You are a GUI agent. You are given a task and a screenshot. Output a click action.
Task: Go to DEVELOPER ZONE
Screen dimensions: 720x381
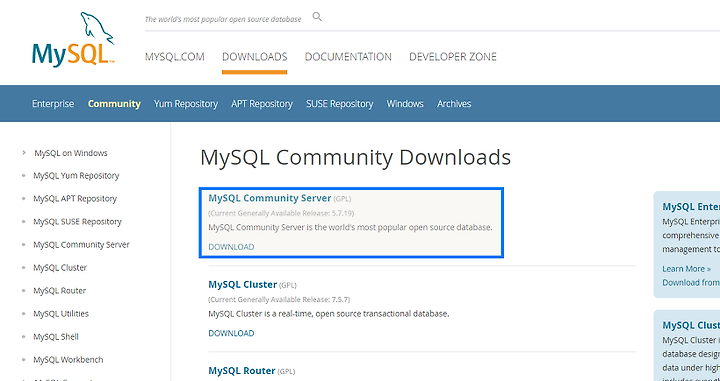click(x=453, y=57)
